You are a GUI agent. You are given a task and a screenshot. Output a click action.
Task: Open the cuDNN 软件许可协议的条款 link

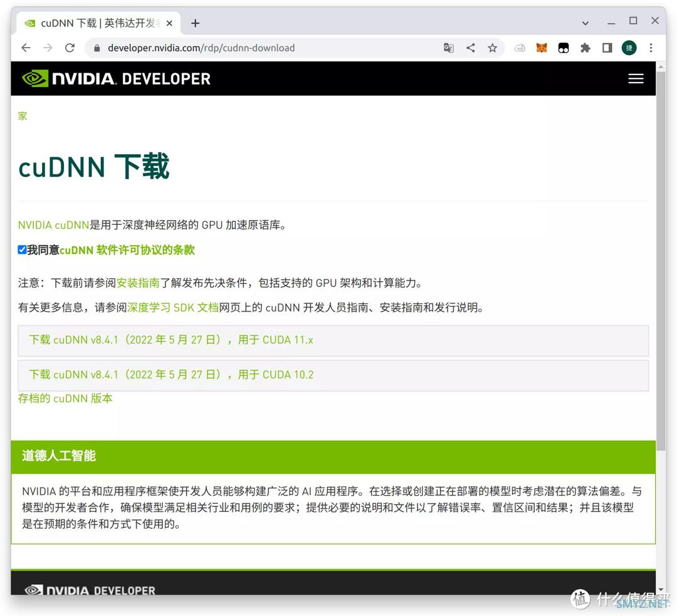click(x=127, y=250)
